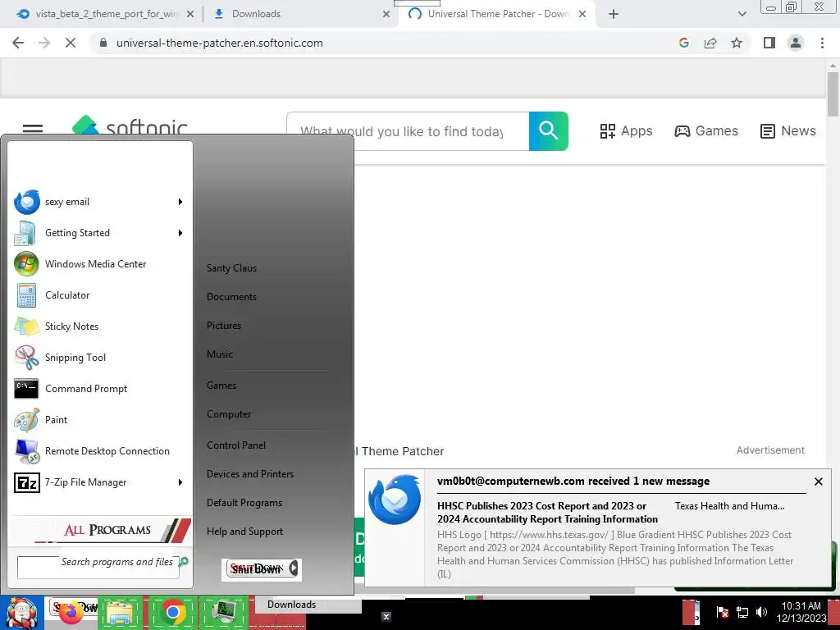
Task: Open Command Prompt
Action: tap(99, 388)
